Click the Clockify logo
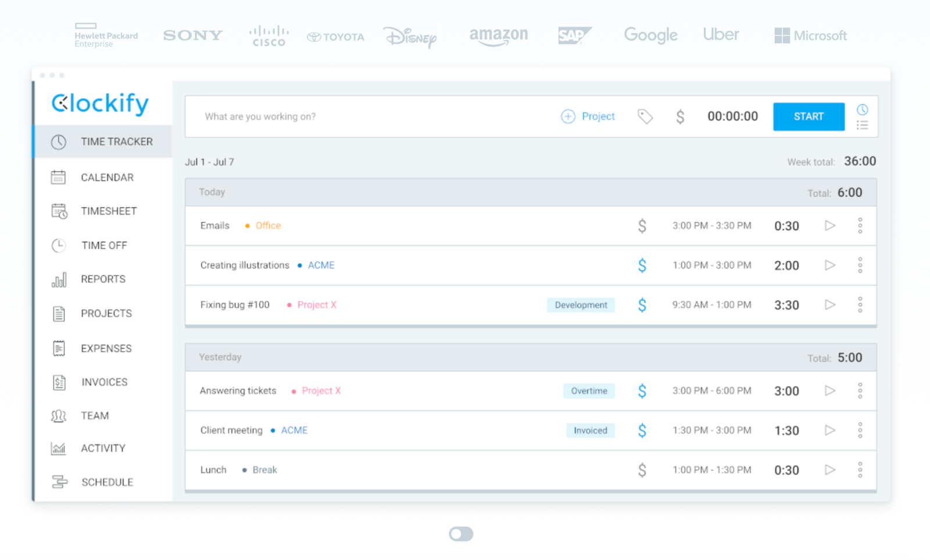This screenshot has width=930, height=560. click(100, 103)
